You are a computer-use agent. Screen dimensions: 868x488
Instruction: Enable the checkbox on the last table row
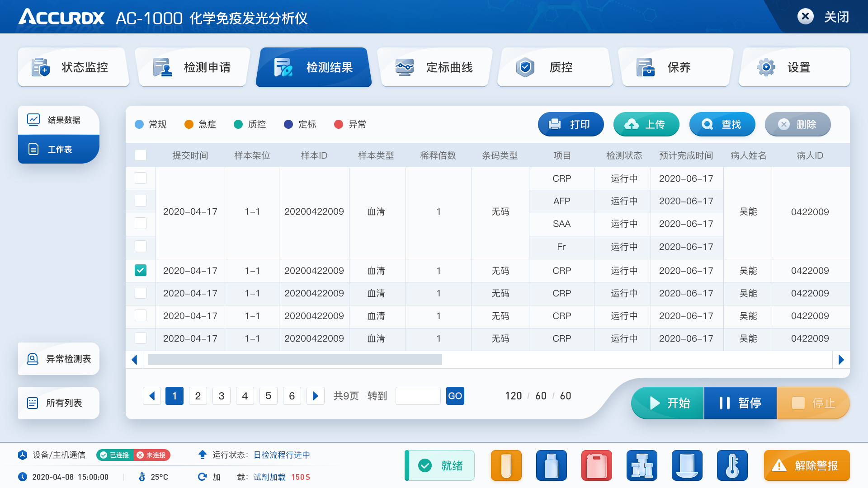click(x=141, y=338)
